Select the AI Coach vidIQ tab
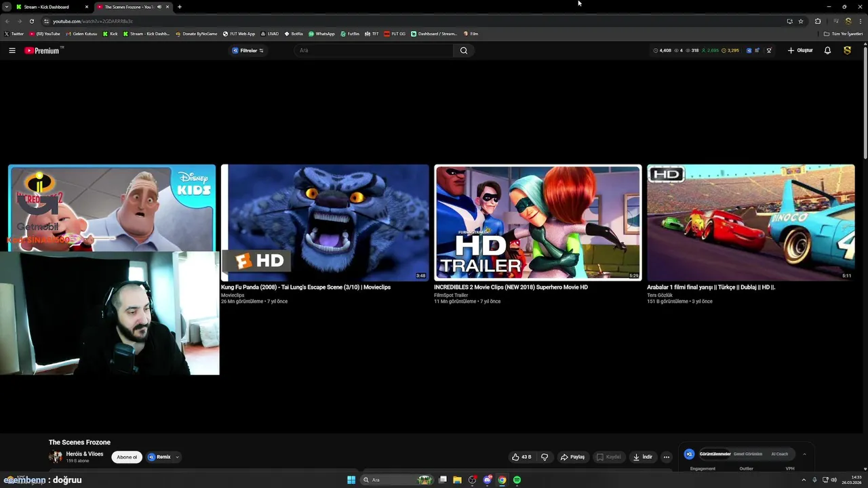Image resolution: width=868 pixels, height=488 pixels. [x=779, y=454]
